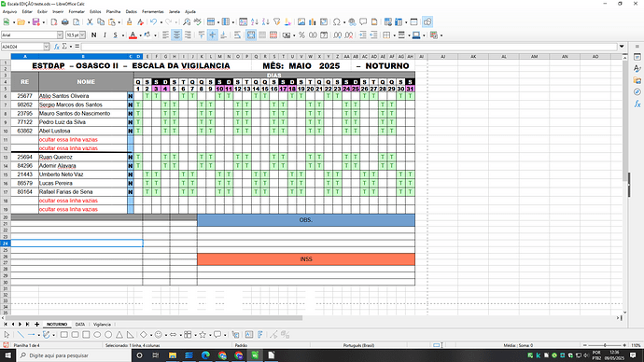644x362 pixels.
Task: Click the orange INSS cell
Action: pos(306,259)
